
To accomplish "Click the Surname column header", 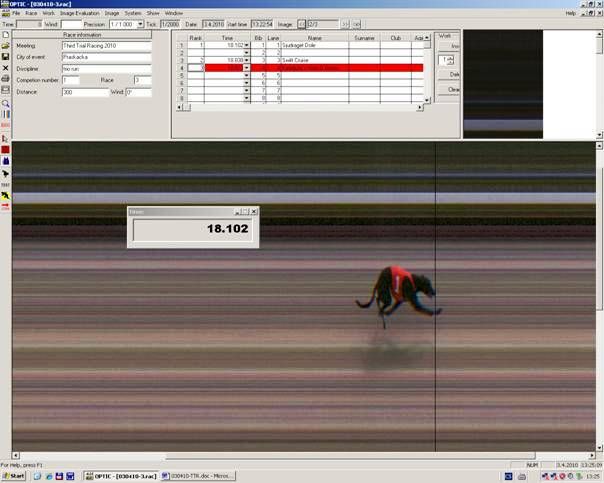I will click(x=364, y=38).
